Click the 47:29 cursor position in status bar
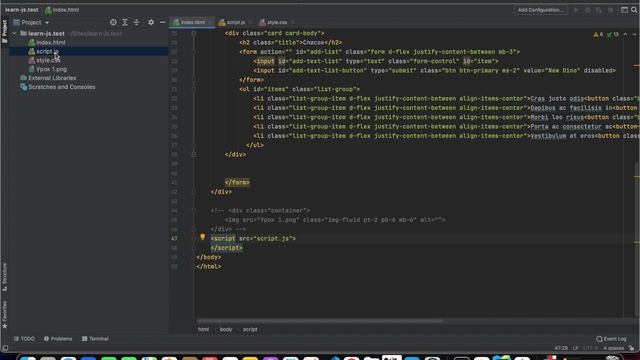The width and height of the screenshot is (640, 360). click(x=561, y=348)
